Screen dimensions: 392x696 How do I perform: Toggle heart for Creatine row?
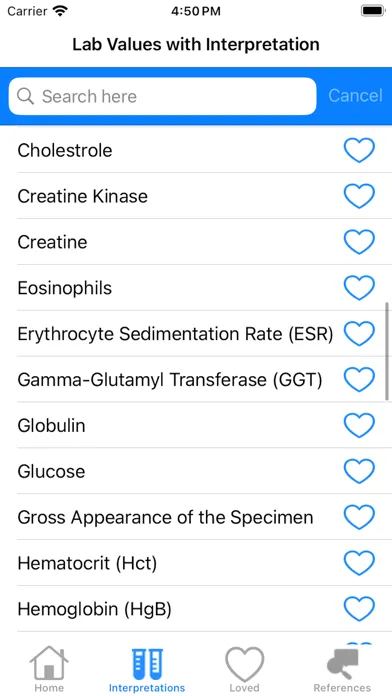359,242
